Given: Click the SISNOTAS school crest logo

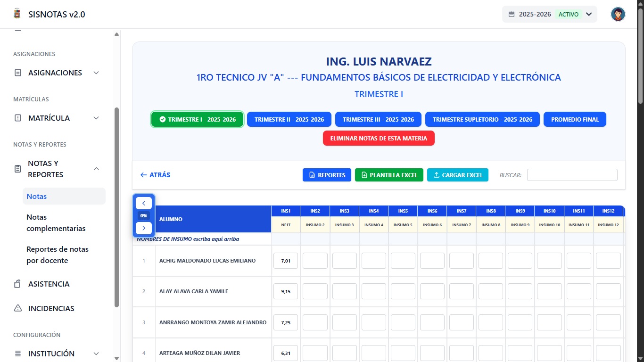Looking at the screenshot, I should pos(17,14).
